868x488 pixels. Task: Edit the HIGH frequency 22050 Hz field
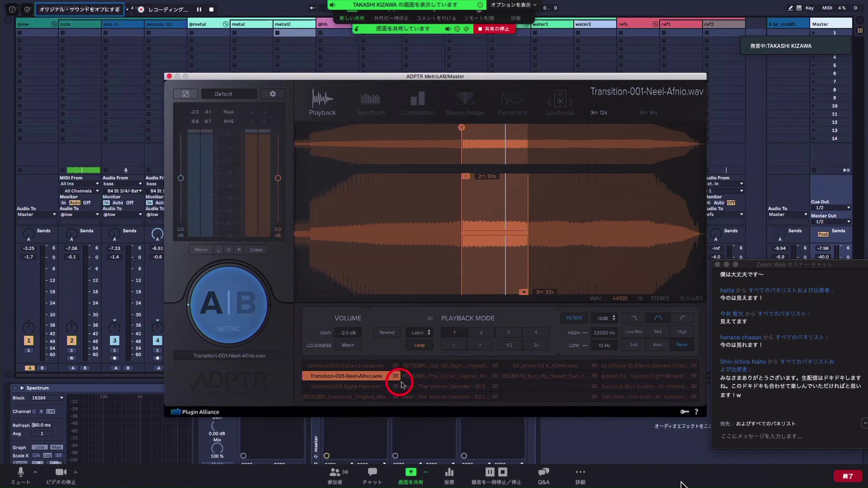pos(604,333)
